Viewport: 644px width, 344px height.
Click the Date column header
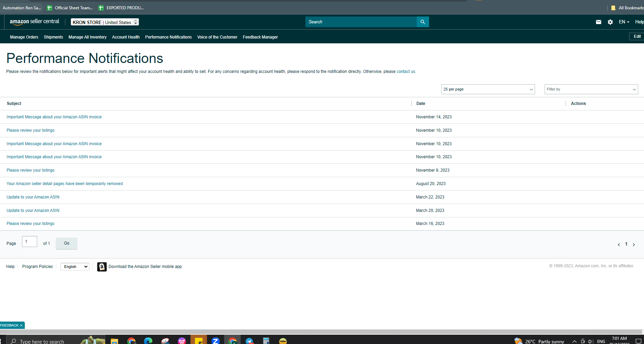click(421, 104)
